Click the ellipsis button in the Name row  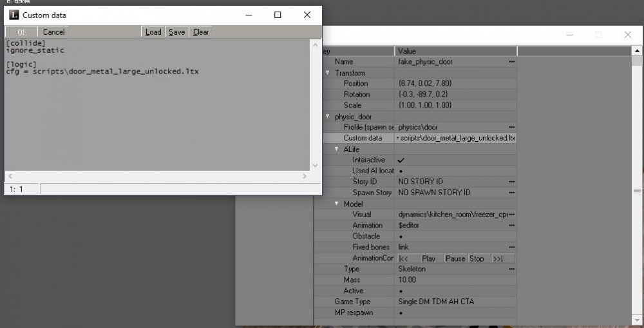511,62
